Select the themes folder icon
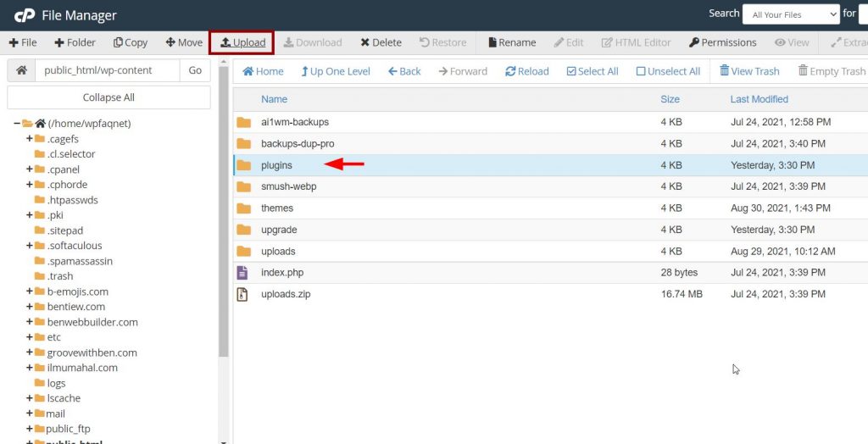This screenshot has width=868, height=444. tap(243, 208)
